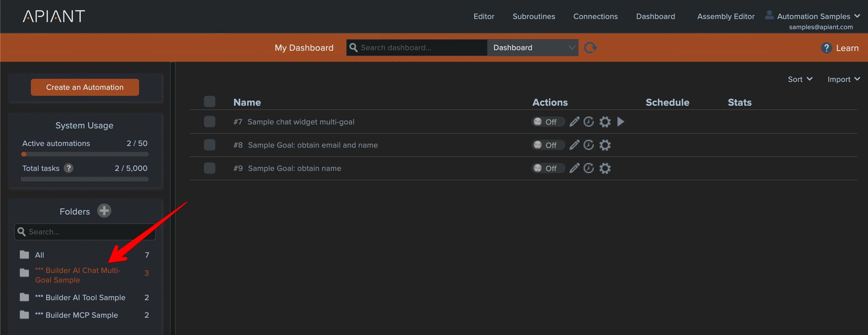868x335 pixels.
Task: Open gear settings for automation #8
Action: tap(605, 145)
